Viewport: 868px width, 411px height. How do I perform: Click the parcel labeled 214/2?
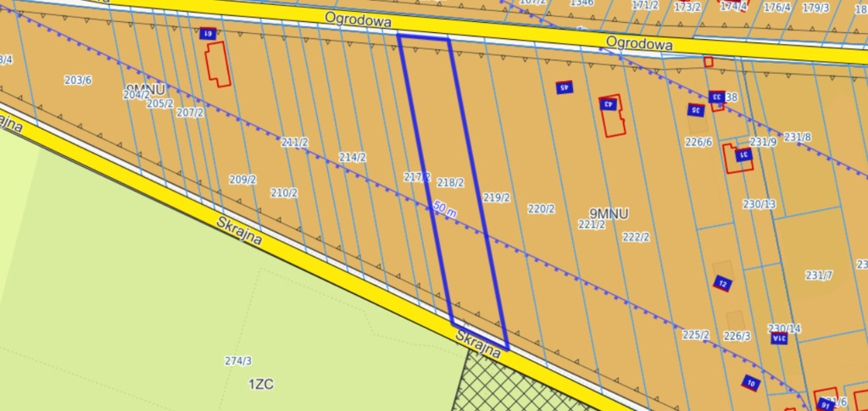click(352, 157)
